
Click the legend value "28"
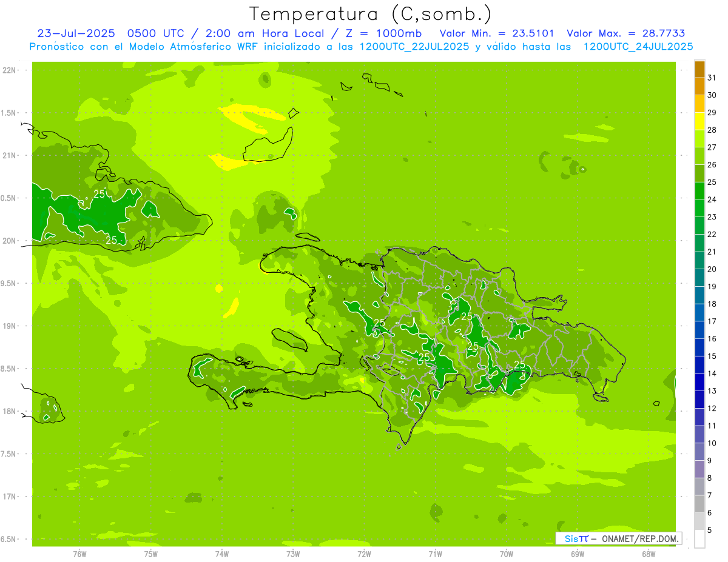click(x=712, y=130)
